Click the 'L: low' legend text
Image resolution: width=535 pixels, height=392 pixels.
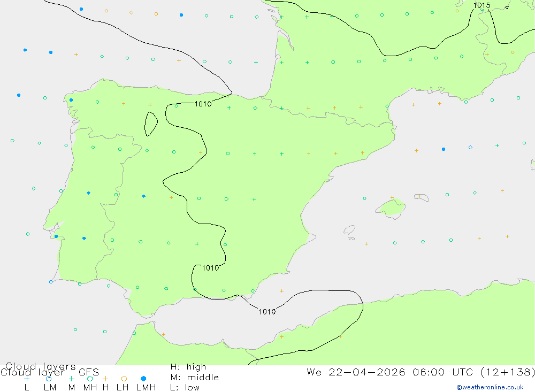click(x=185, y=388)
